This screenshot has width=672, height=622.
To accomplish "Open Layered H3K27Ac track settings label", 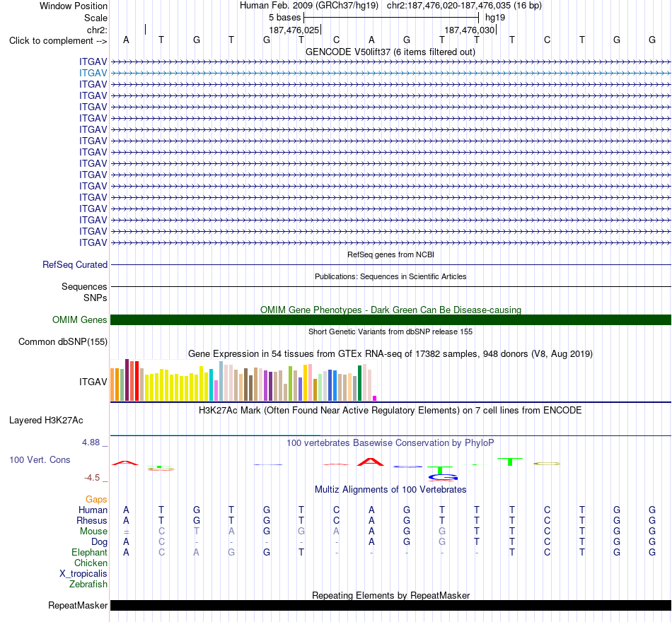I will coord(46,421).
